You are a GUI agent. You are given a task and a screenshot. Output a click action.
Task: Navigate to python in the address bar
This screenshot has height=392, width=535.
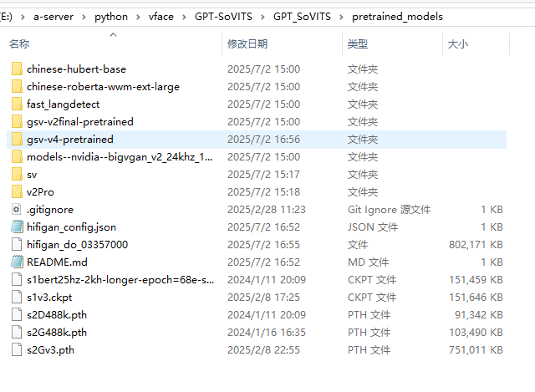[111, 17]
